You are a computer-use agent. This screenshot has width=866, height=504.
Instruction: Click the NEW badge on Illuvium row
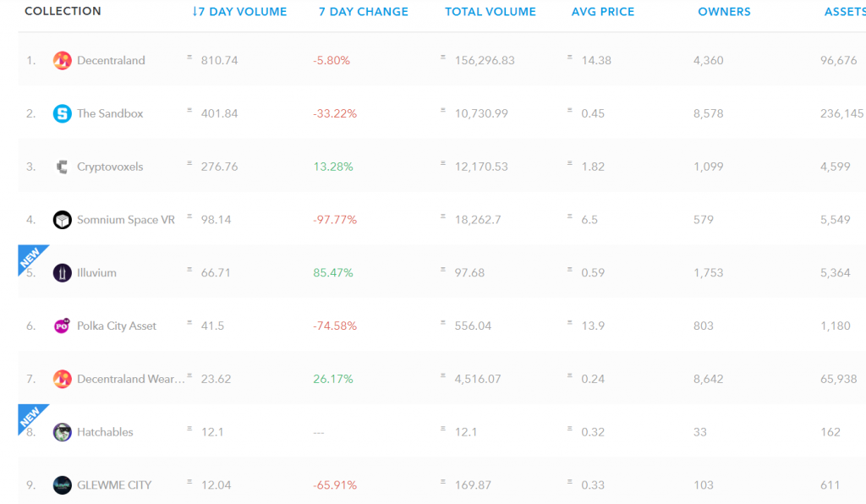point(30,256)
